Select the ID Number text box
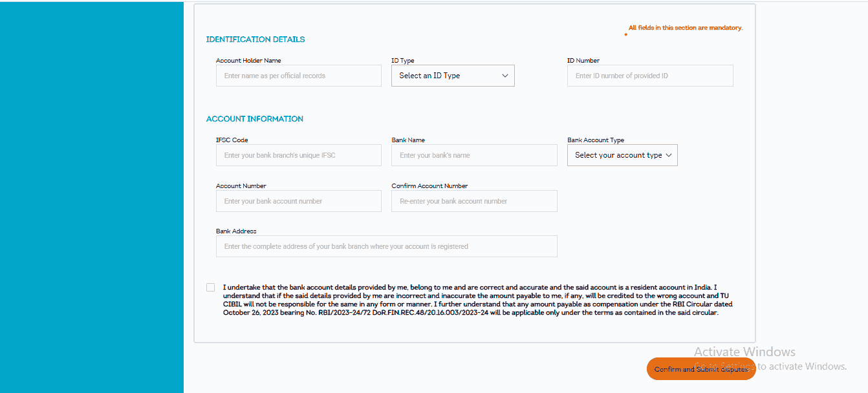 (650, 76)
